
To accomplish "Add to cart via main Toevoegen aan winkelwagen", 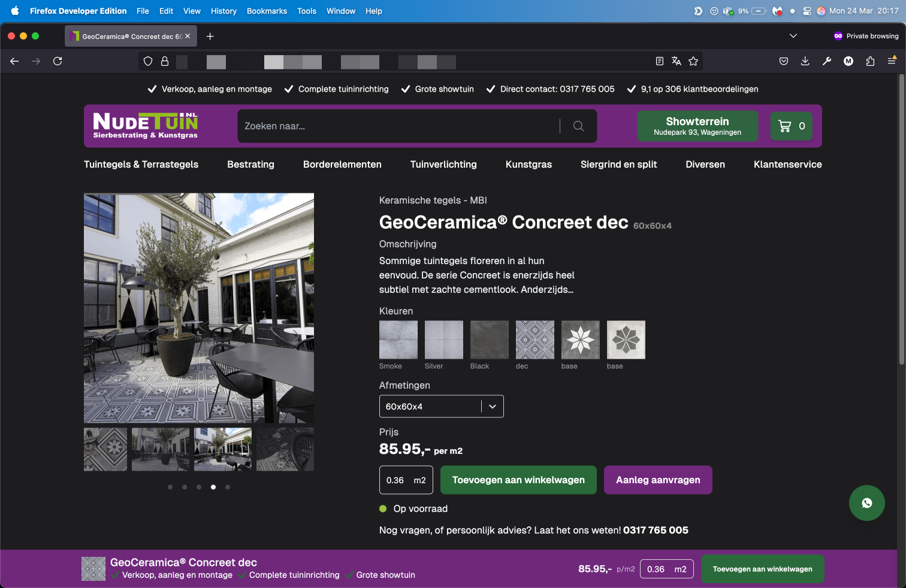I will (518, 480).
